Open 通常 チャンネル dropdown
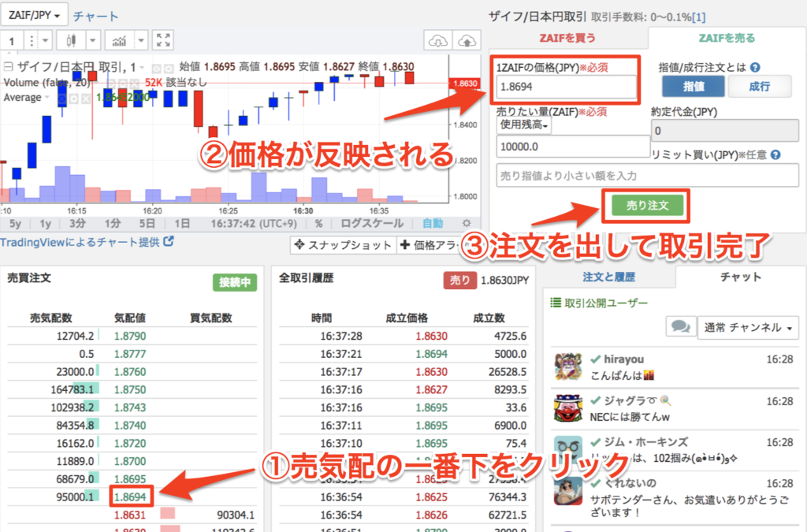The width and height of the screenshot is (807, 532). coord(748,327)
